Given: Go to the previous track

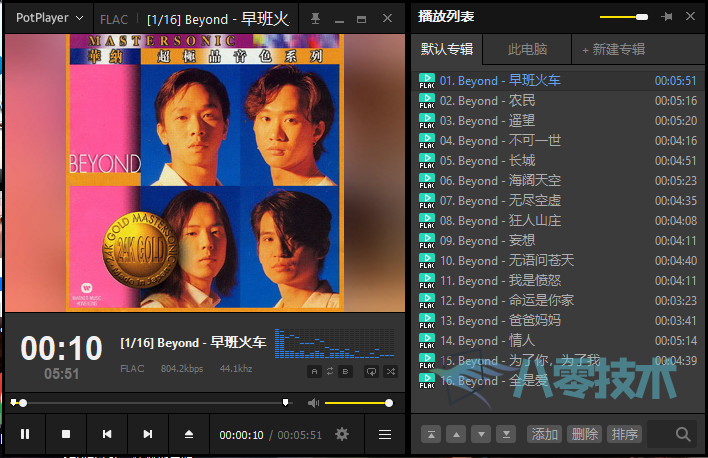Looking at the screenshot, I should tap(107, 434).
